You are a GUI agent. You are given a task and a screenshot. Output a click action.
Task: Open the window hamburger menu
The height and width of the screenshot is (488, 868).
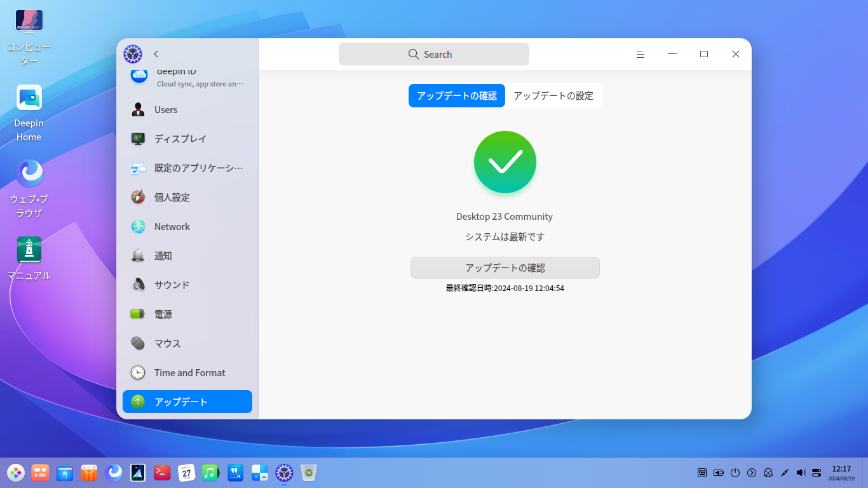point(640,54)
